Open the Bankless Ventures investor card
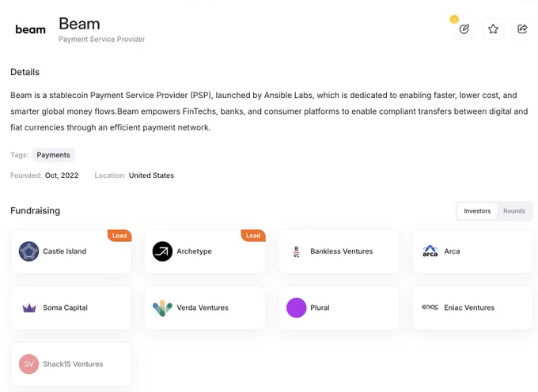The image size is (538, 392). pos(339,251)
